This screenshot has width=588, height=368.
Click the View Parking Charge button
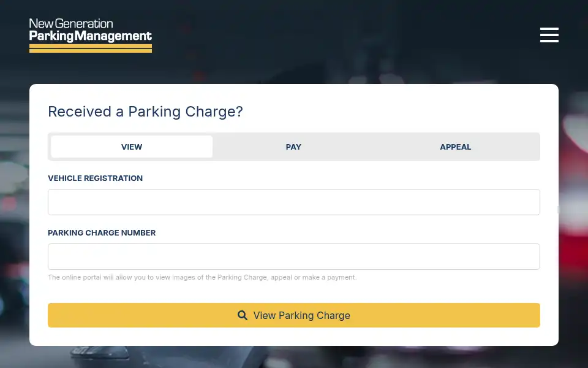pyautogui.click(x=294, y=315)
